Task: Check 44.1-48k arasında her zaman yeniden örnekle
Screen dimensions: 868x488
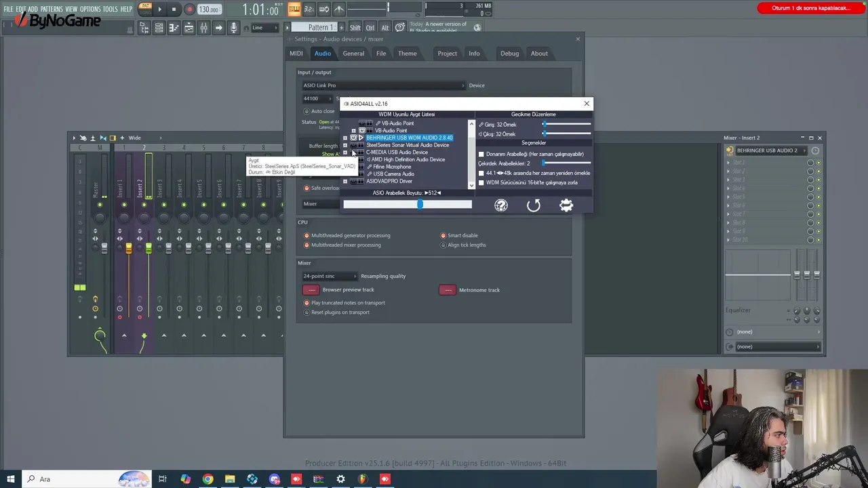Action: [x=481, y=173]
